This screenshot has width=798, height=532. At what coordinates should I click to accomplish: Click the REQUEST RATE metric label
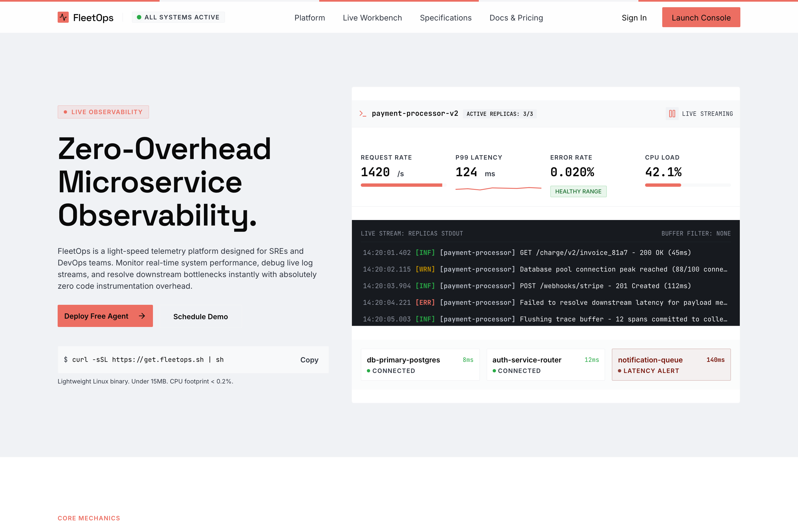click(386, 157)
